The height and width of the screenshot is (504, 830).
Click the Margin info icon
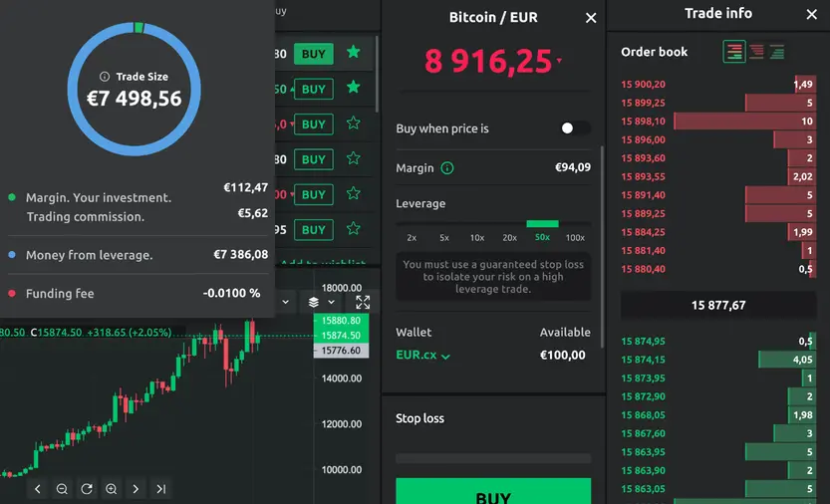coord(447,168)
